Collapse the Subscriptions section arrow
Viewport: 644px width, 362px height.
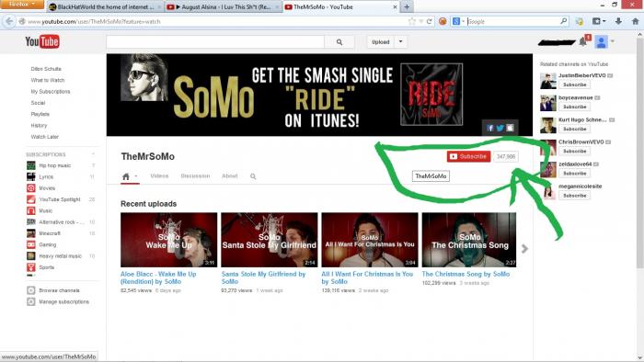point(93,154)
